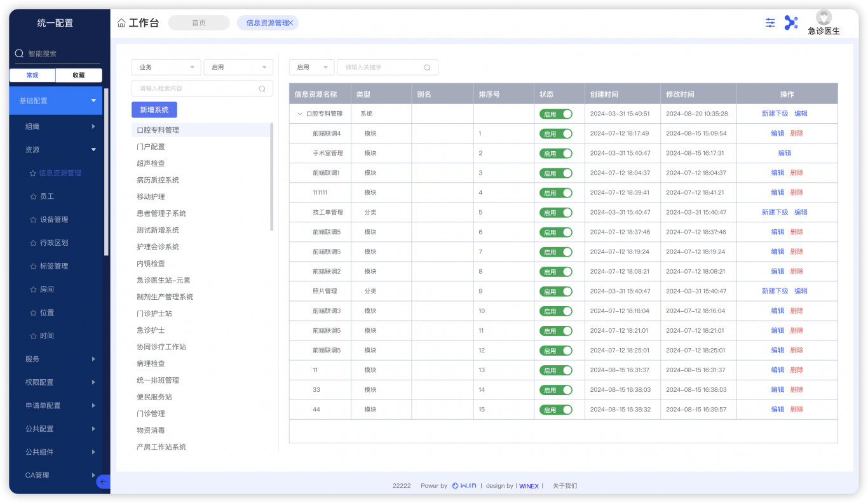Image resolution: width=868 pixels, height=503 pixels.
Task: Click star icon next to 行政区划
Action: [x=34, y=243]
